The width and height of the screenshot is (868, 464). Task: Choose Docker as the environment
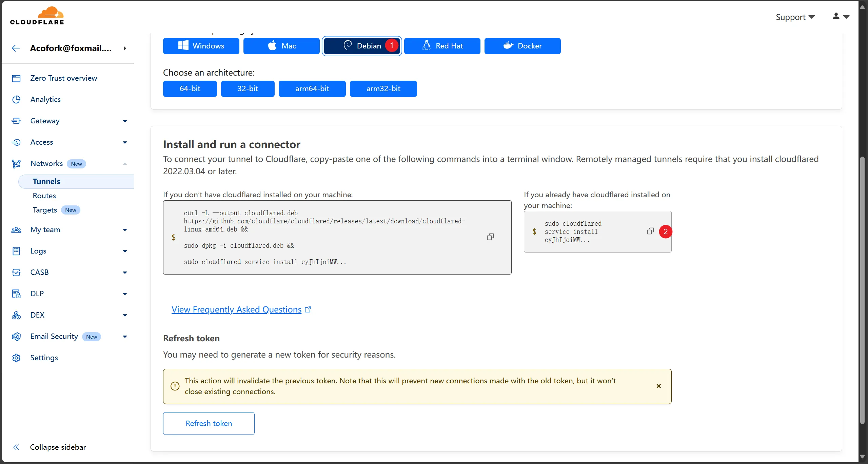522,46
